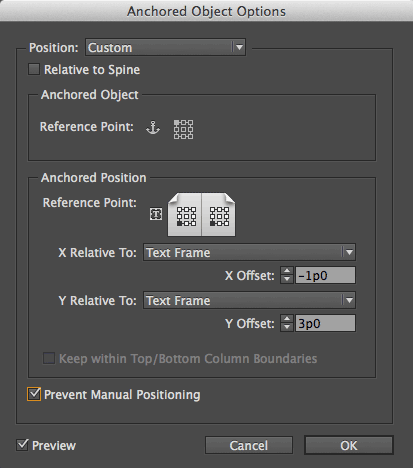Click the X Offset stepper arrows
This screenshot has width=413, height=468.
click(287, 275)
